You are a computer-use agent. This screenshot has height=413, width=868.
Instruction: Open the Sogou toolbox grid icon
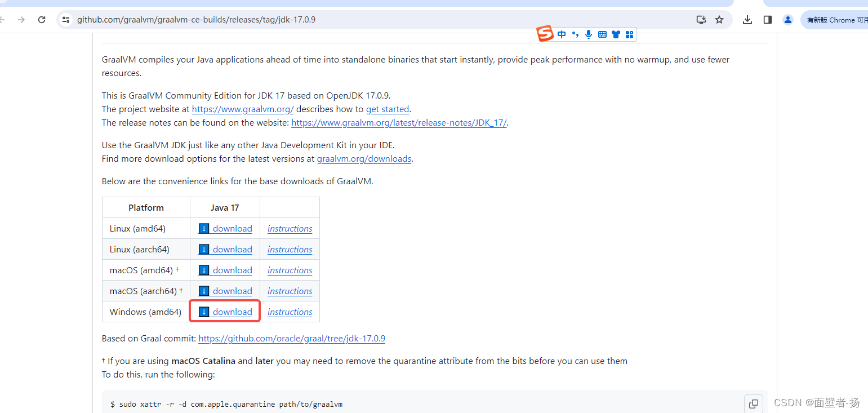629,34
